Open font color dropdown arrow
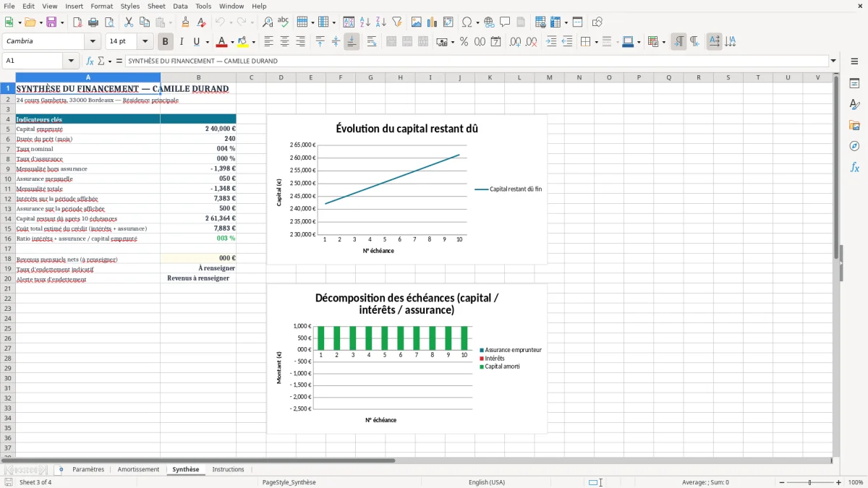 231,42
